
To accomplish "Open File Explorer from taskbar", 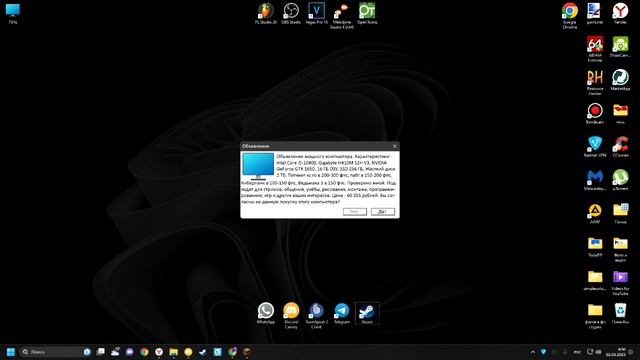I will pyautogui.click(x=173, y=352).
